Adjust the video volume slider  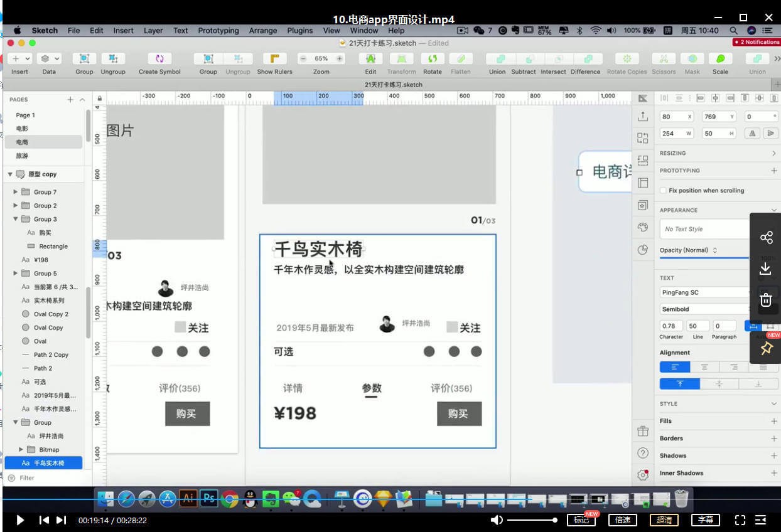(531, 519)
